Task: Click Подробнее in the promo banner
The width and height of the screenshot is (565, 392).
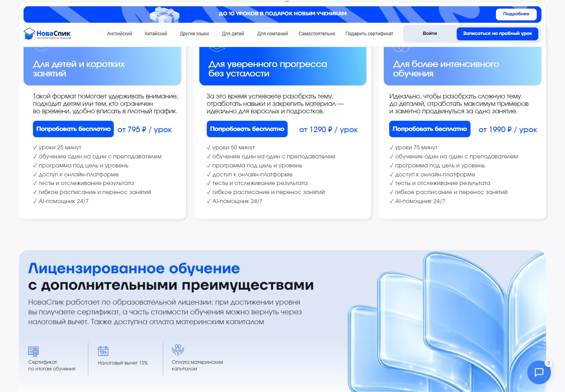Action: point(516,14)
